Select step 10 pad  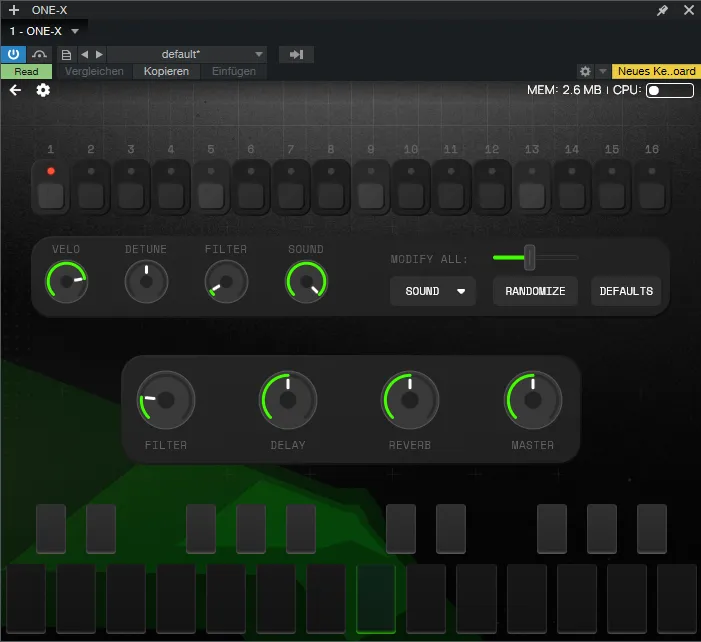coord(411,187)
